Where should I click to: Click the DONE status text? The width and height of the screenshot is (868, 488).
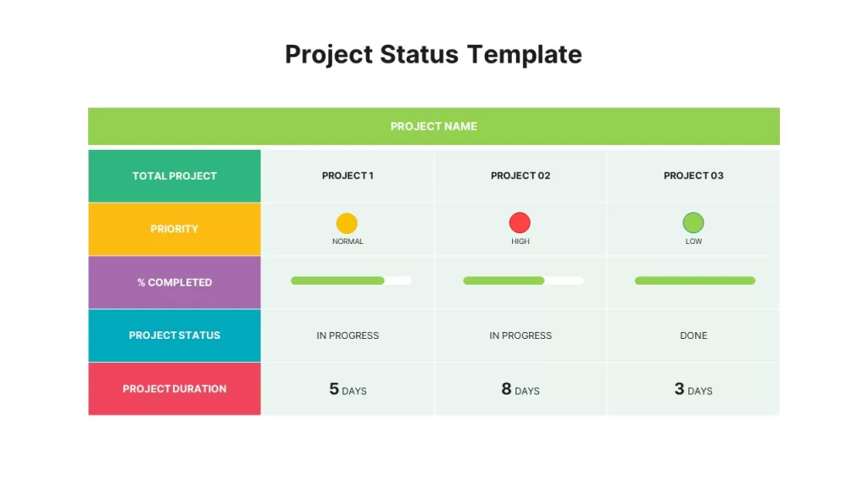coord(693,335)
